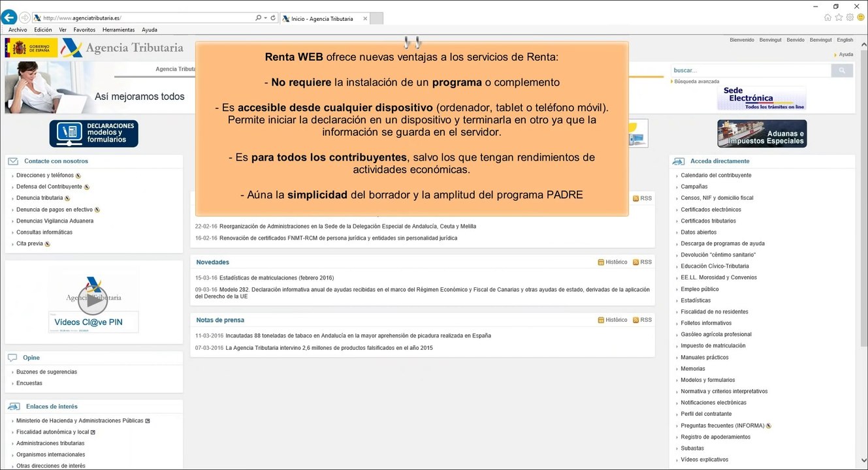Click the badge icon beside Denuncia de pagos en efectivo
Screen dimensions: 868x470
97,210
